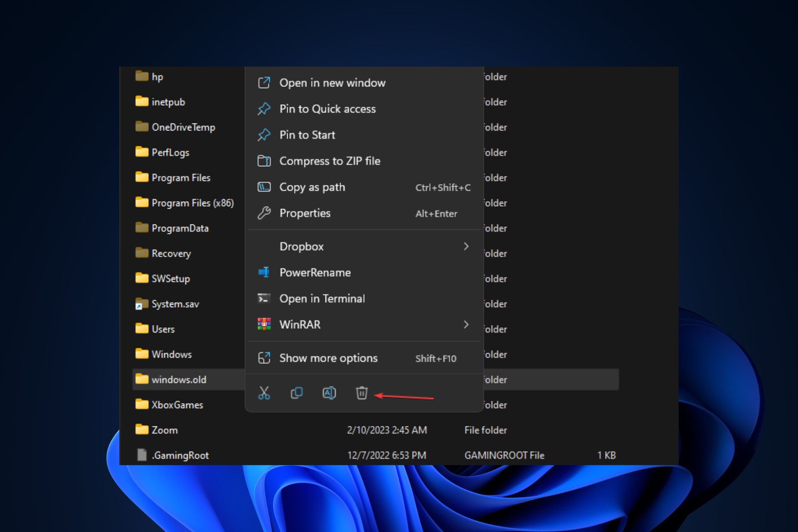Click the WinRAR icon in context menu
This screenshot has width=798, height=532.
pyautogui.click(x=265, y=324)
